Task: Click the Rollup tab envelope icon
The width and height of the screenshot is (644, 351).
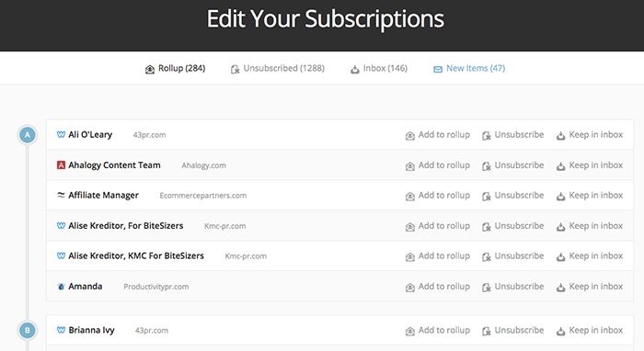Action: pos(150,69)
